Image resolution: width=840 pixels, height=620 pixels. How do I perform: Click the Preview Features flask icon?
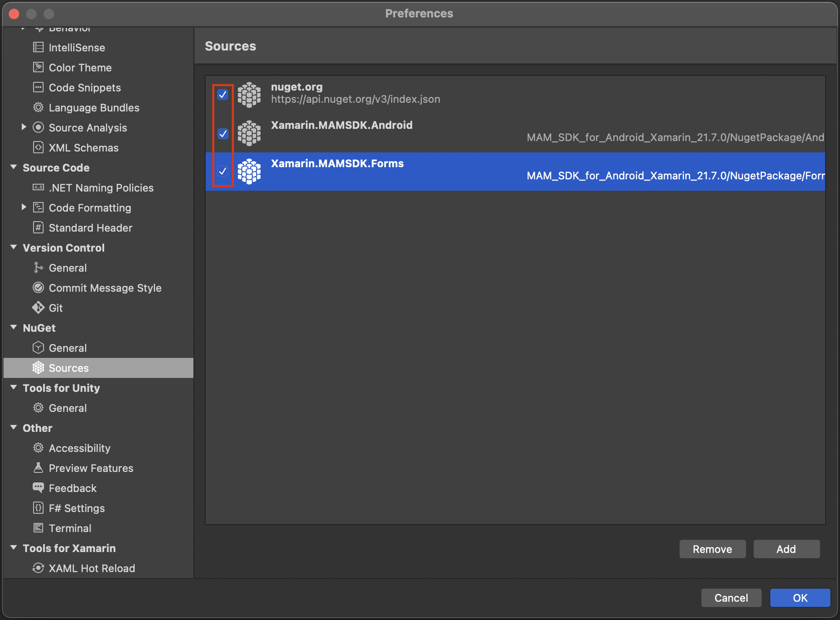coord(38,468)
